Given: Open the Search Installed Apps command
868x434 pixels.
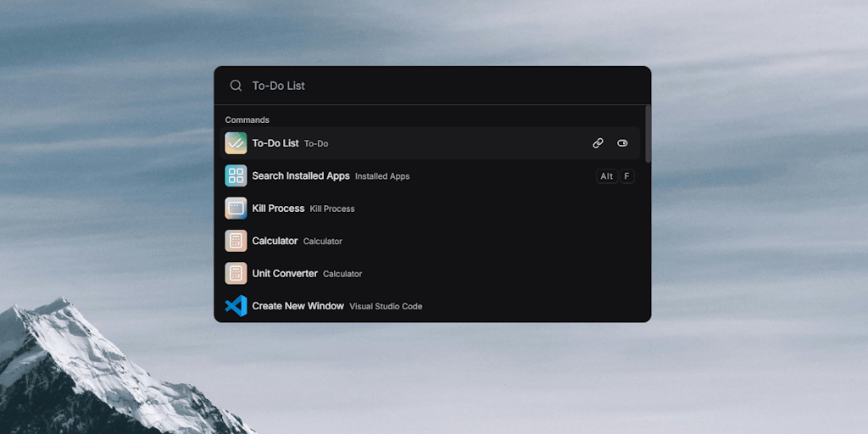Looking at the screenshot, I should pyautogui.click(x=430, y=176).
